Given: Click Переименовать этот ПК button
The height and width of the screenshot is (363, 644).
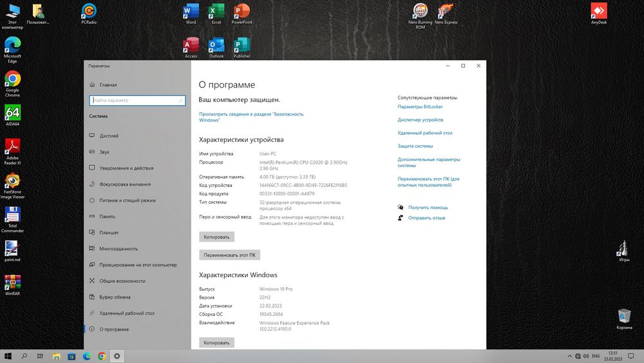Looking at the screenshot, I should [229, 255].
